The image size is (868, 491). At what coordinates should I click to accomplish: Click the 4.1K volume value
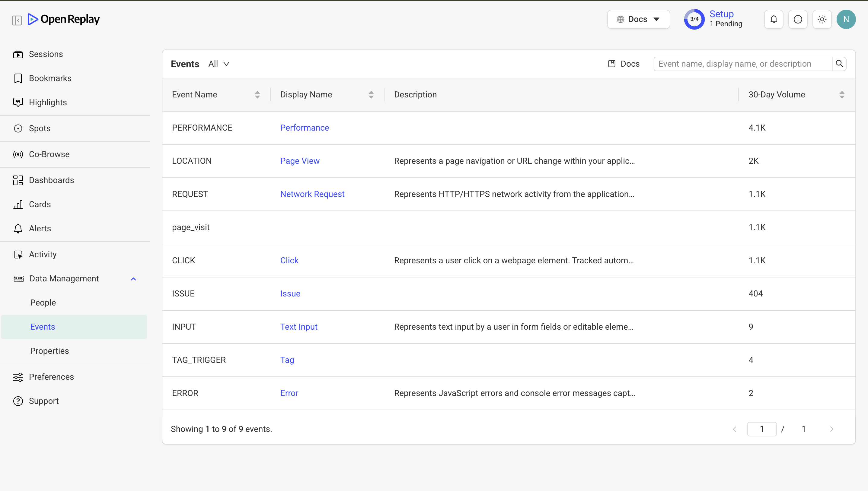(x=757, y=128)
